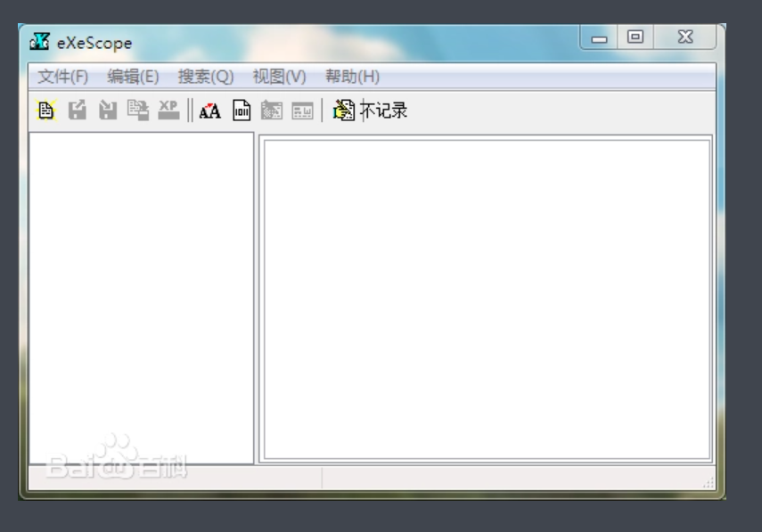Click the XP style toolbar icon
The height and width of the screenshot is (532, 762).
point(168,110)
